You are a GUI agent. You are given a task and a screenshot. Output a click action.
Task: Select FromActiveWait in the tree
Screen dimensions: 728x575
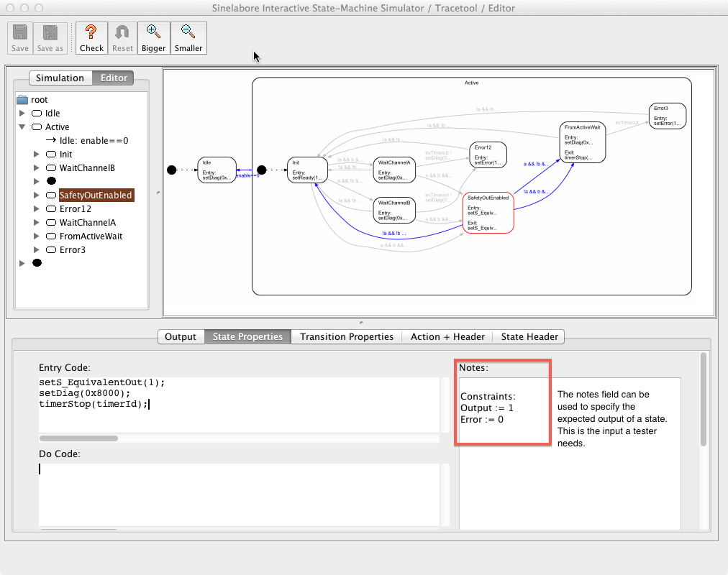pyautogui.click(x=91, y=236)
